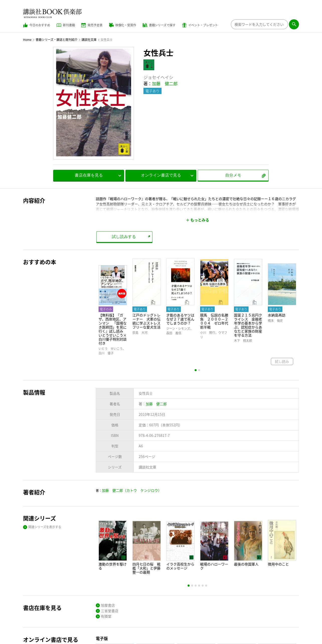Open 江戸のドッグトレーナー book cover
Viewport: 322px width, 644px height.
pos(146,282)
